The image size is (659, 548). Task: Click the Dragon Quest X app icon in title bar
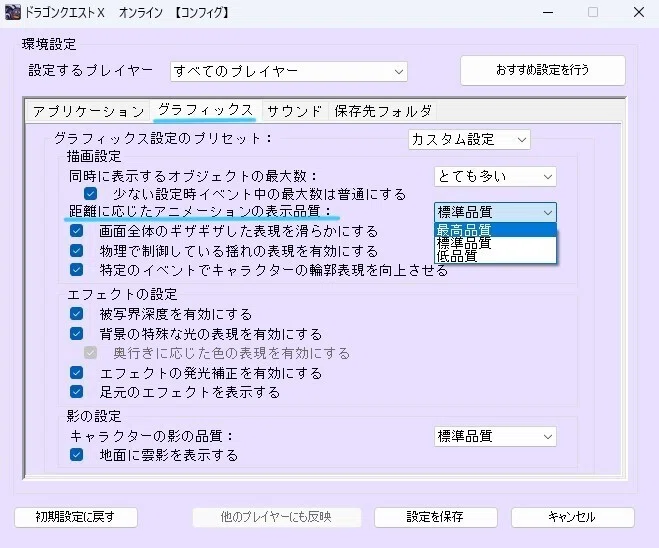(13, 12)
